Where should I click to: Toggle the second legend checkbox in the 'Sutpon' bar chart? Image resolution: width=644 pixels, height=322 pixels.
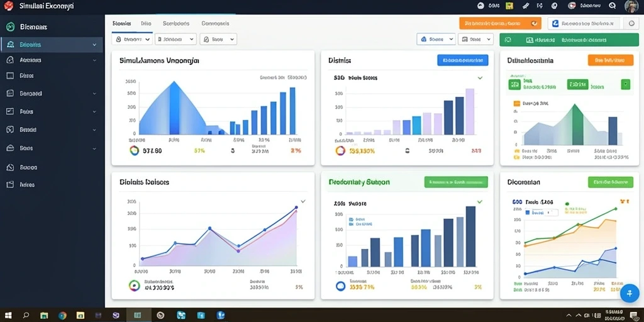click(x=351, y=225)
